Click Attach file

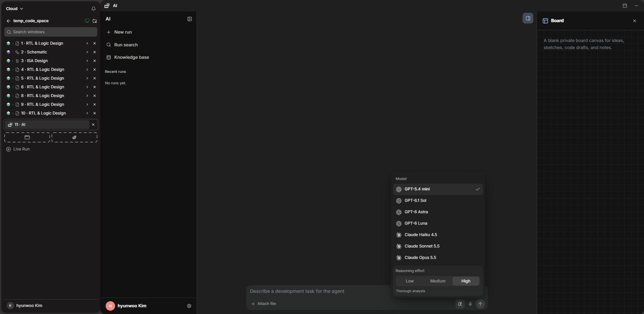point(264,304)
